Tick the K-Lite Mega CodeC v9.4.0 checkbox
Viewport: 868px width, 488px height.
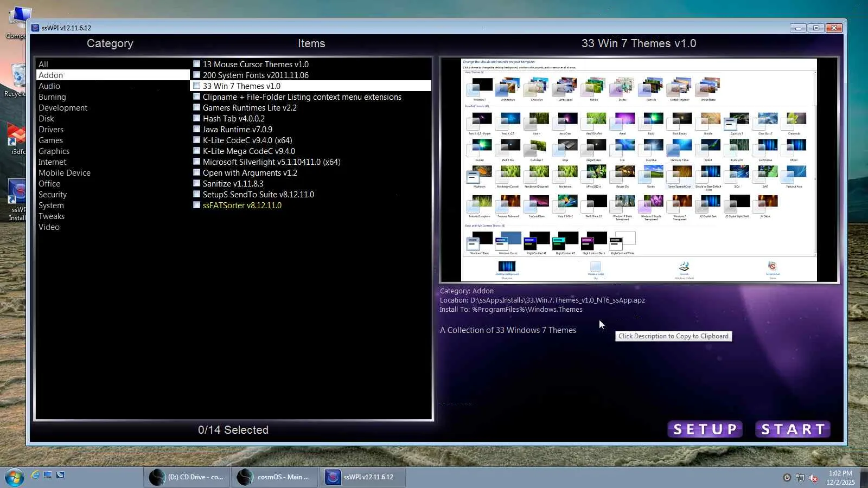(x=196, y=151)
